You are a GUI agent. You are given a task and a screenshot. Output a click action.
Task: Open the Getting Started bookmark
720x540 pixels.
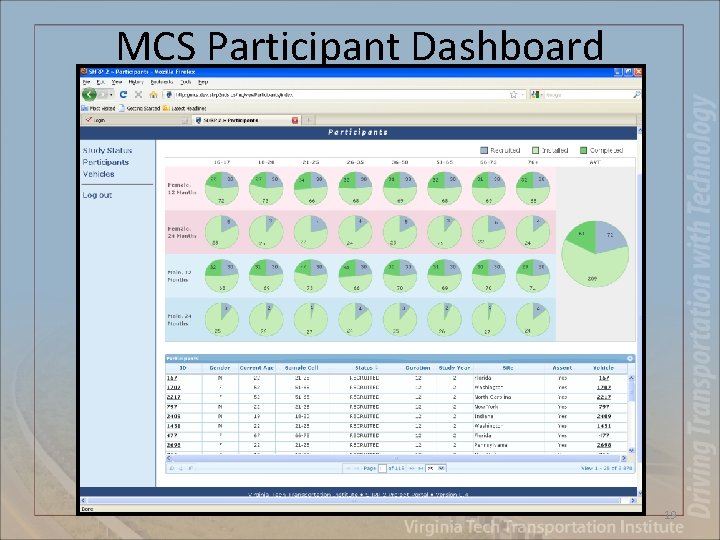coord(140,108)
